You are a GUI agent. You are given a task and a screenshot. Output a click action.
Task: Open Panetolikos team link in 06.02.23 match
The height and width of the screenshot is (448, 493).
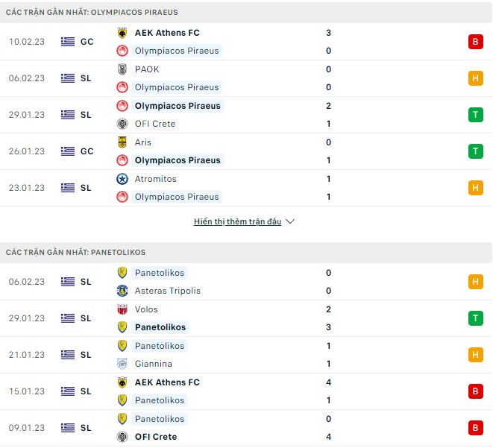[159, 273]
